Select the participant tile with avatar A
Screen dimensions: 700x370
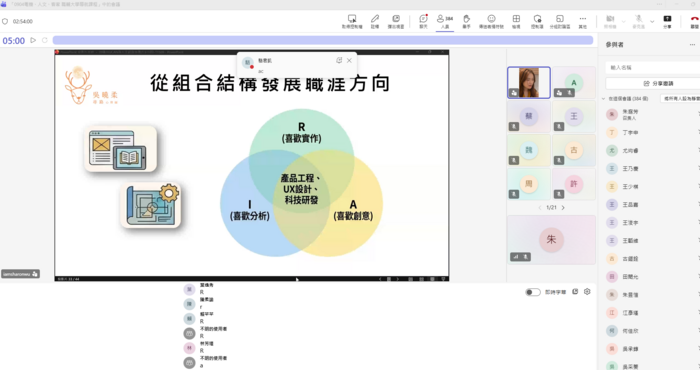(574, 83)
